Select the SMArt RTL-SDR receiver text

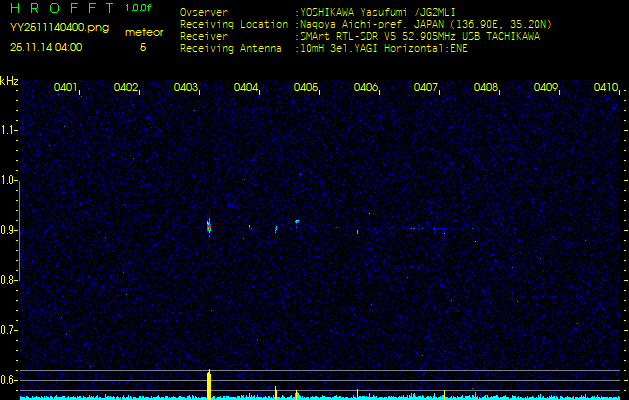[378, 36]
